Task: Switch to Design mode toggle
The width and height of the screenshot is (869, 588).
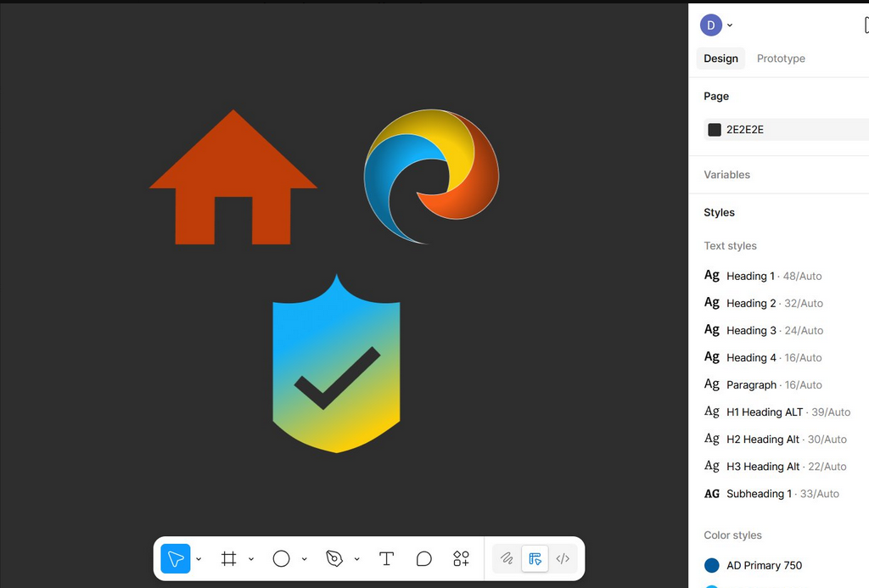Action: pyautogui.click(x=535, y=558)
